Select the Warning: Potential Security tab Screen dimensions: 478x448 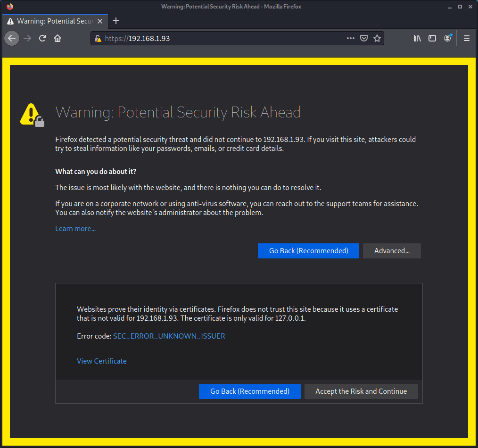pyautogui.click(x=55, y=21)
